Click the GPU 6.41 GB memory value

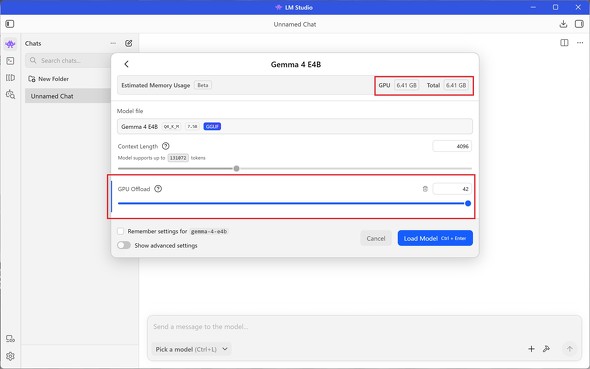tap(406, 85)
